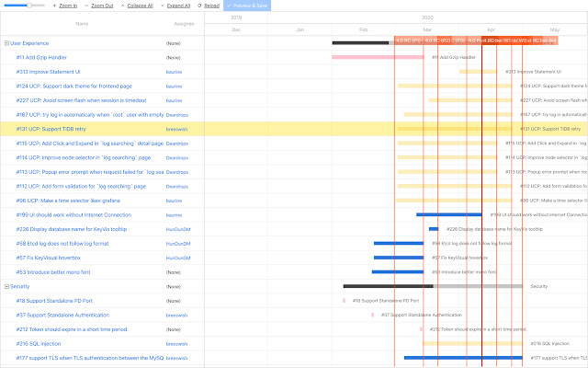Screen dimensions: 588x368
Task: Click the Name column header
Action: (x=82, y=24)
